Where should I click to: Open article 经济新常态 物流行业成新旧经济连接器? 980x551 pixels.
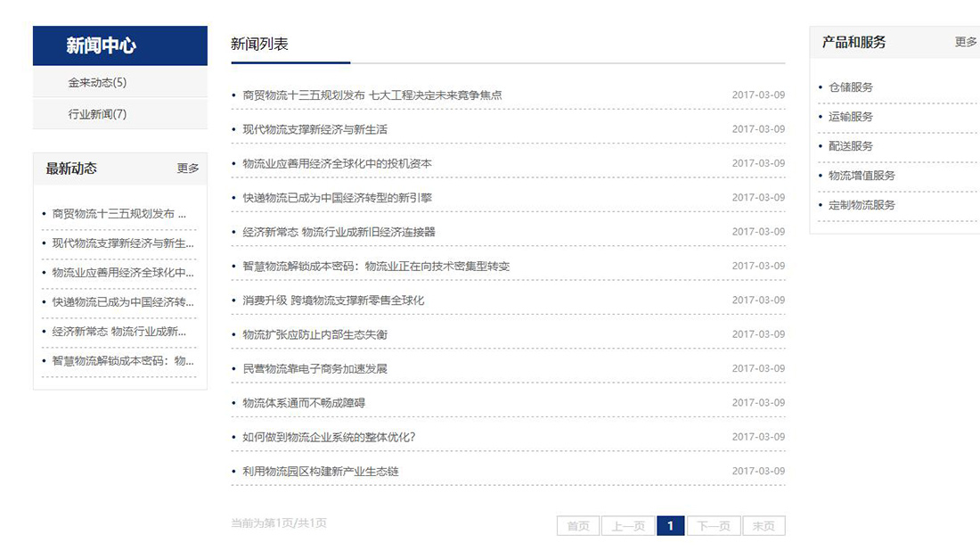click(339, 232)
